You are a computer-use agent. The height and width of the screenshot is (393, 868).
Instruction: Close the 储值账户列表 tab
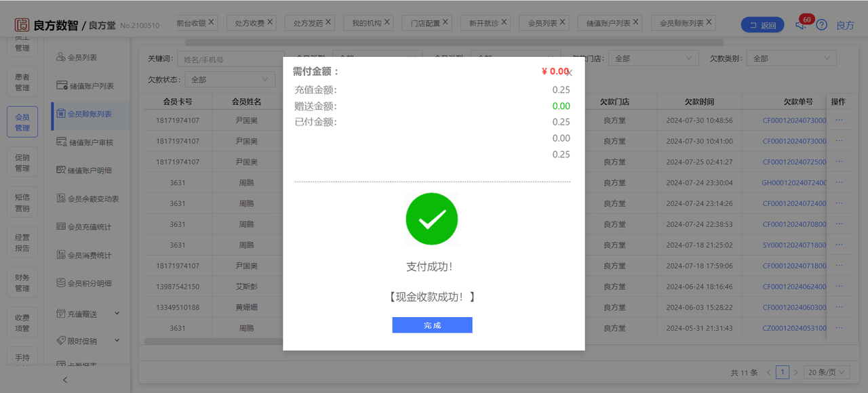(x=636, y=22)
